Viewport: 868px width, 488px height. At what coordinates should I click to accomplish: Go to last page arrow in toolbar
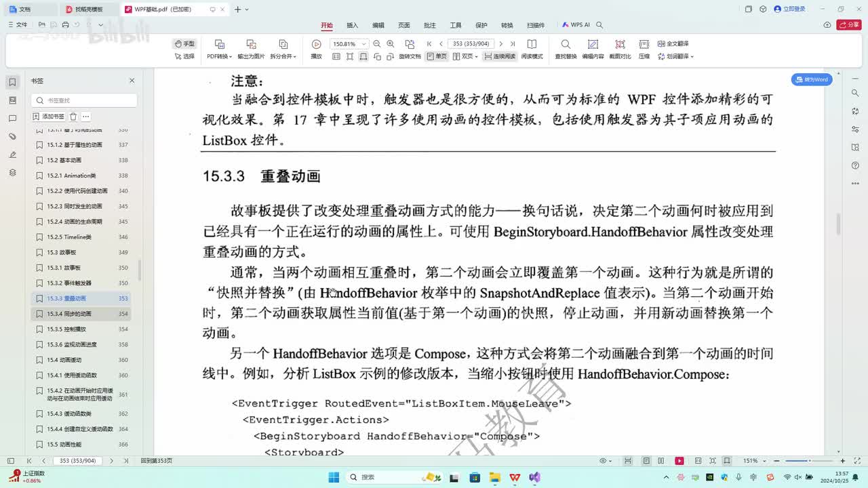pos(513,44)
